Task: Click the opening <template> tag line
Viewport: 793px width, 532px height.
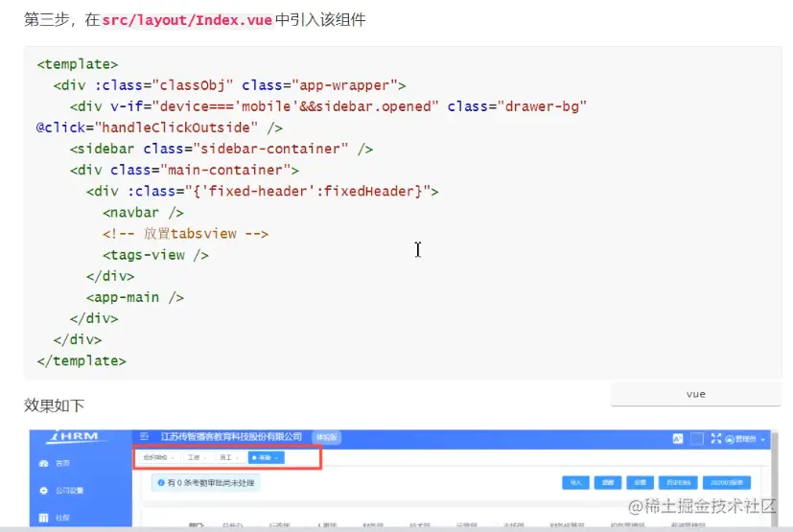Action: click(x=78, y=64)
